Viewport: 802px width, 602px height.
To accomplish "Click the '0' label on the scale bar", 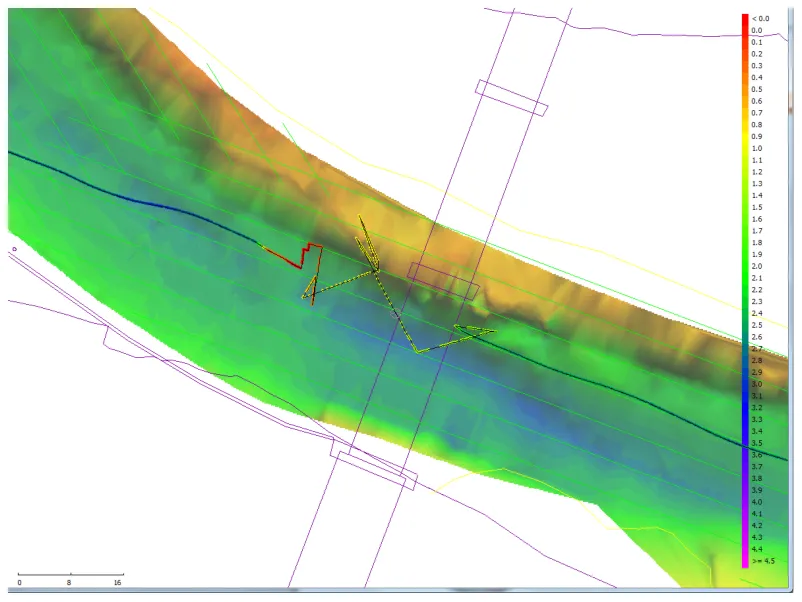I will point(19,583).
